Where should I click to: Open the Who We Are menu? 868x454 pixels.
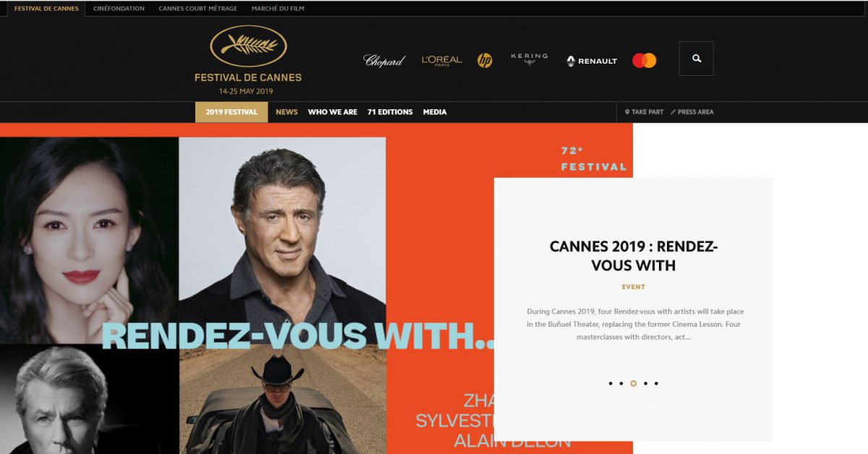coord(333,112)
